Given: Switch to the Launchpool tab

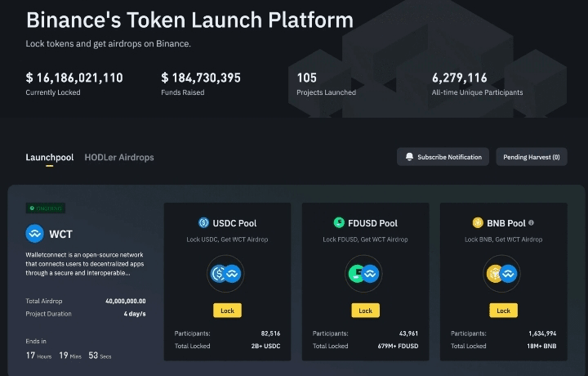Looking at the screenshot, I should click(50, 157).
